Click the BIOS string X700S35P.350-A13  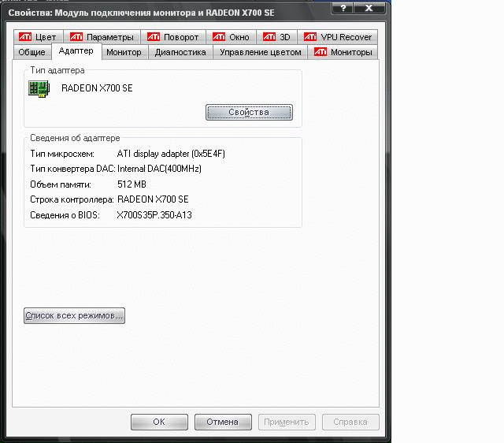[x=154, y=215]
